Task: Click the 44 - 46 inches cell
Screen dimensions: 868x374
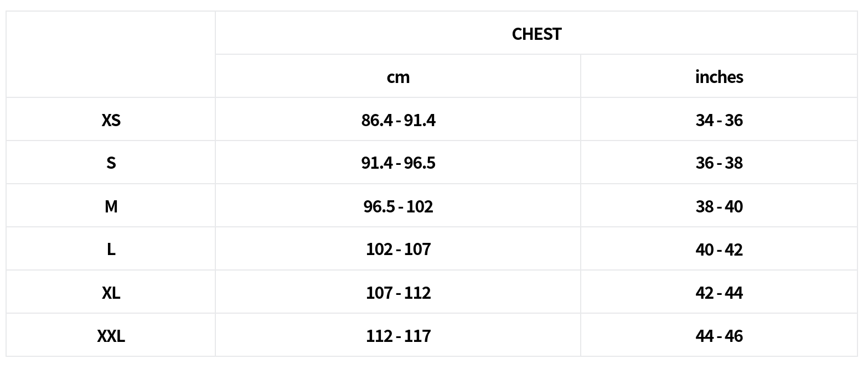Action: coord(719,336)
